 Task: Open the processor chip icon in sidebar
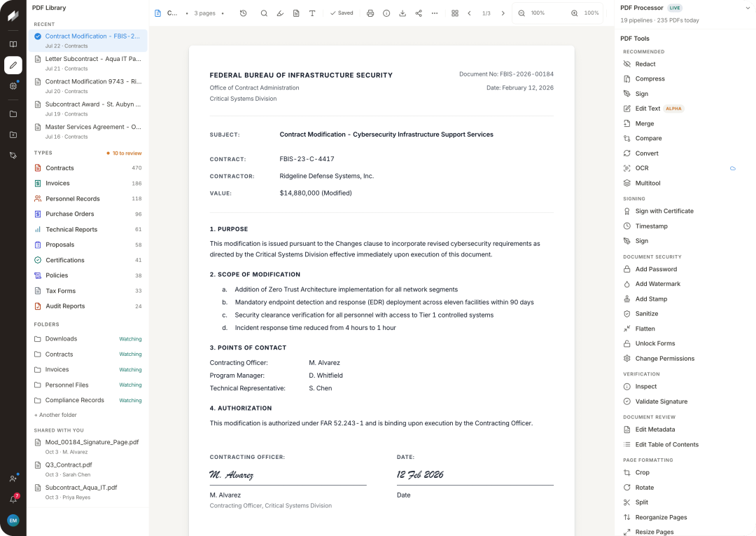coord(13,86)
